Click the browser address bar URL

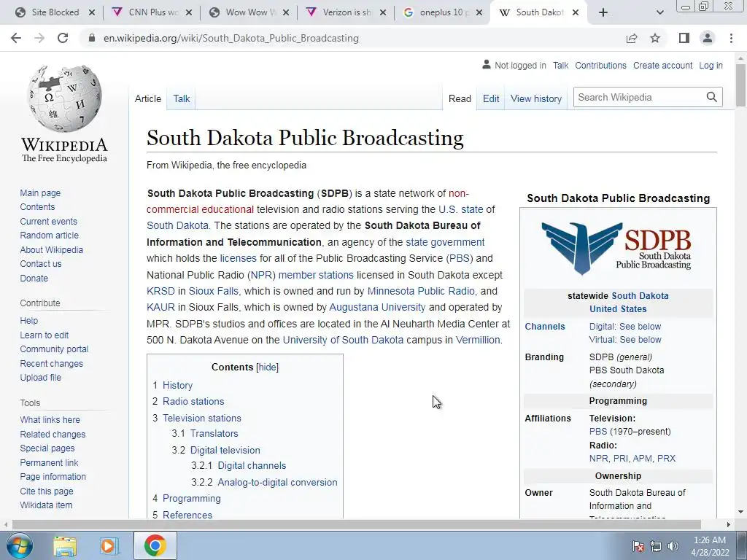[x=231, y=38]
